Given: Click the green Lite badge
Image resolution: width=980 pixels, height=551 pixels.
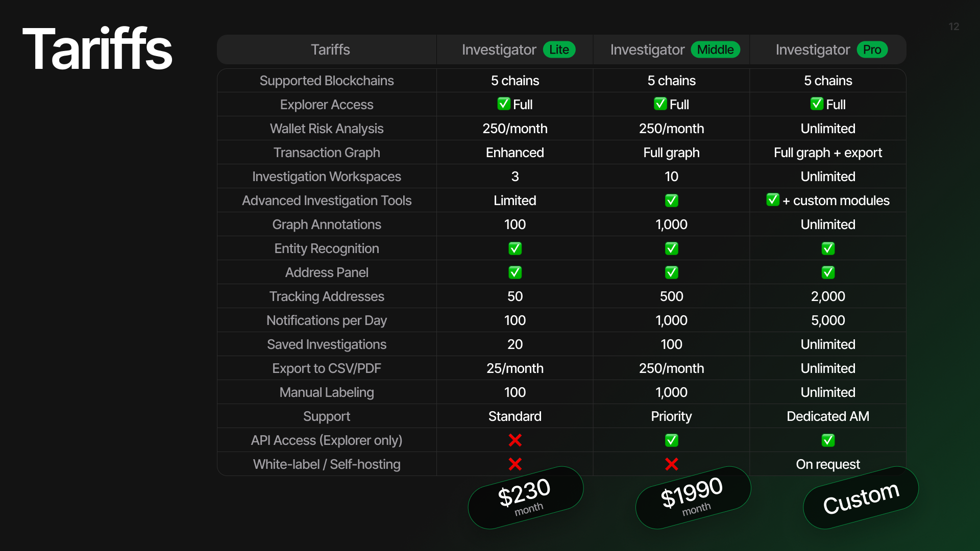Looking at the screenshot, I should [x=559, y=49].
